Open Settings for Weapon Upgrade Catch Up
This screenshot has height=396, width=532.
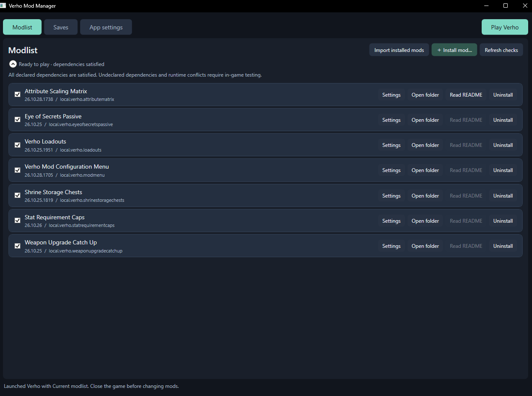pos(391,246)
